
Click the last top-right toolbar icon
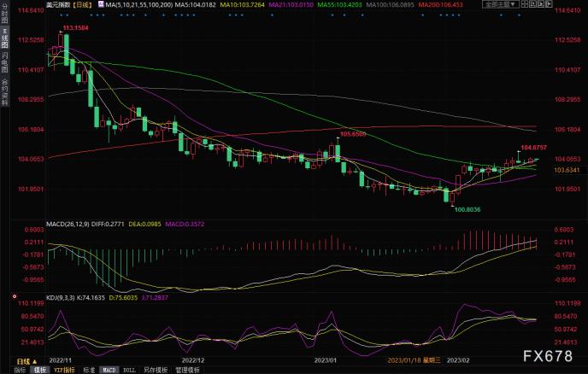(549, 4)
